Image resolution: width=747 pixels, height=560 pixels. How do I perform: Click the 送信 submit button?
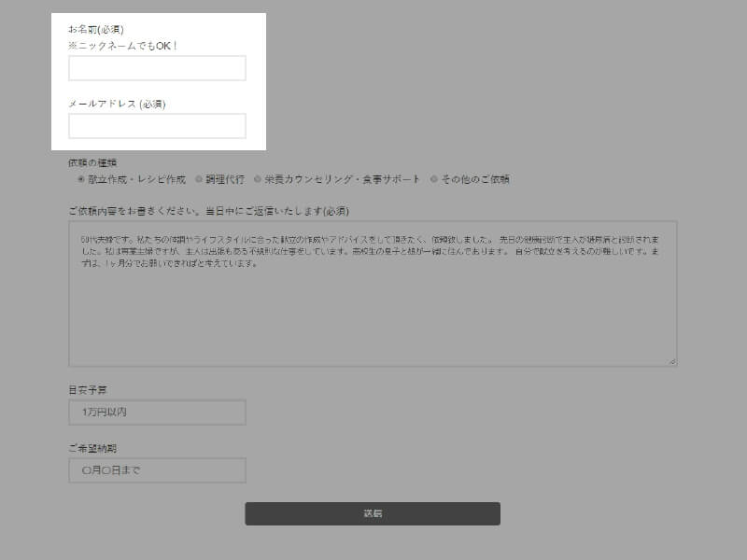coord(373,514)
